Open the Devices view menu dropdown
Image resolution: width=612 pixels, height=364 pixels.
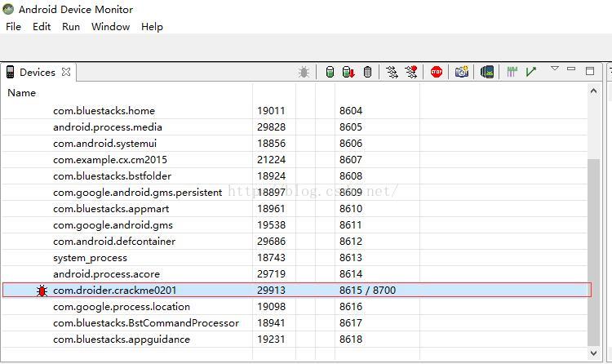(555, 69)
